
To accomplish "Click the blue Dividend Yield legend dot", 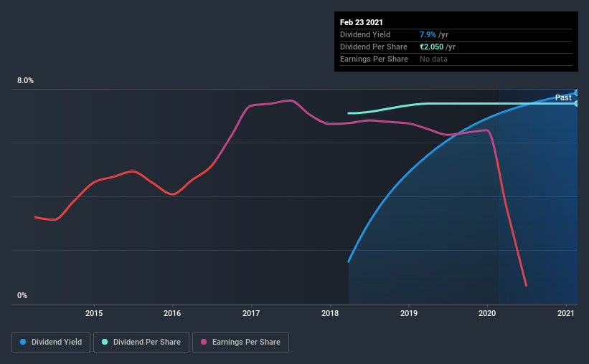I will tap(23, 342).
